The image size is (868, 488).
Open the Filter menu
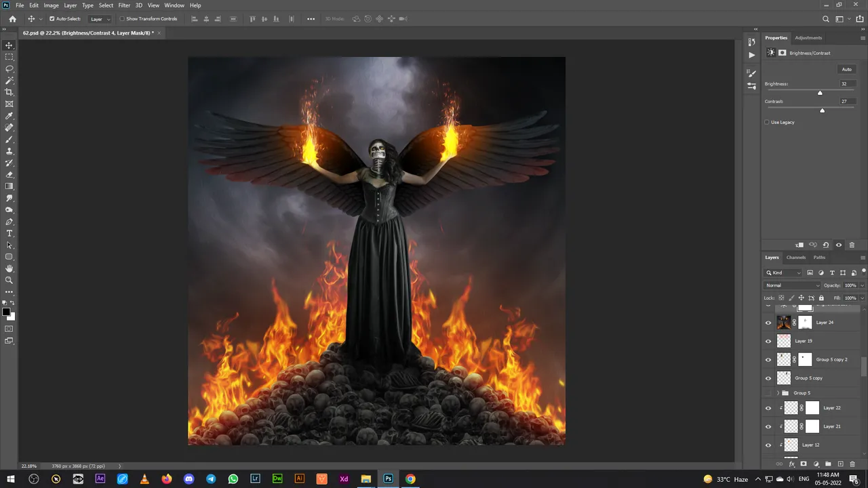pyautogui.click(x=124, y=5)
